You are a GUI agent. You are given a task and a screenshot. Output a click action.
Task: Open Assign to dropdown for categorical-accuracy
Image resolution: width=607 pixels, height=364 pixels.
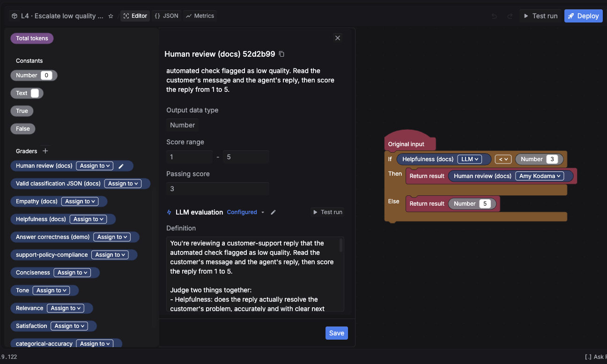point(95,344)
